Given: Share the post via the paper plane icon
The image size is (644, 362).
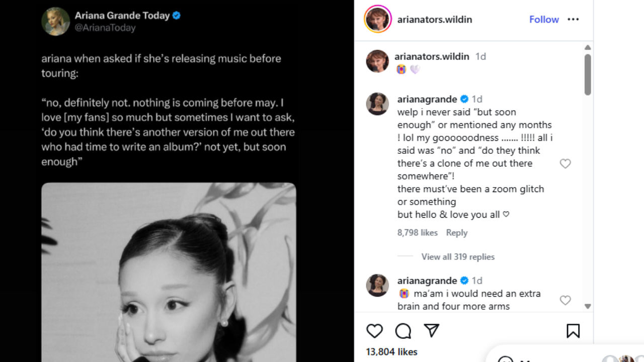Looking at the screenshot, I should [x=431, y=331].
